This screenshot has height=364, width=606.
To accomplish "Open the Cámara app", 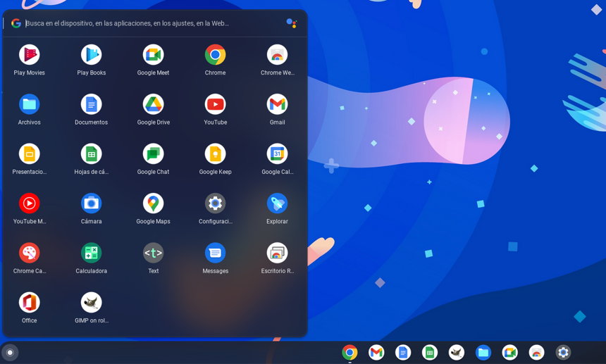I will [x=92, y=203].
